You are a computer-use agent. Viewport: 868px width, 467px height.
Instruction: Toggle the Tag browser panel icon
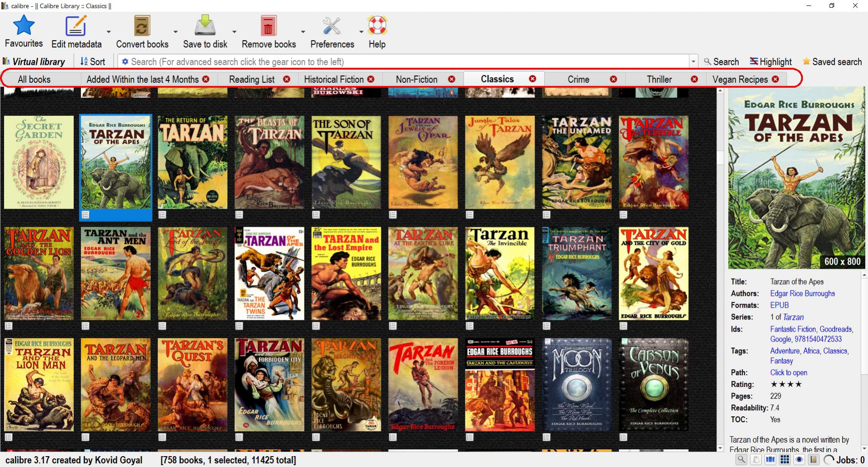click(x=756, y=460)
